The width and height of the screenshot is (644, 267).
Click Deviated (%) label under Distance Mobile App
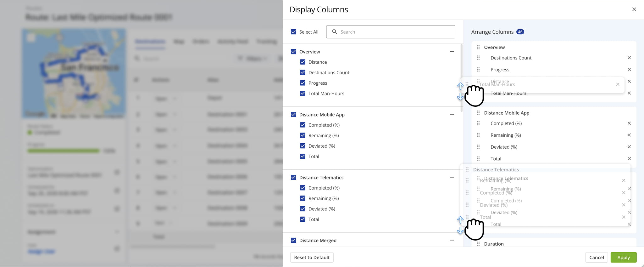coord(322,146)
